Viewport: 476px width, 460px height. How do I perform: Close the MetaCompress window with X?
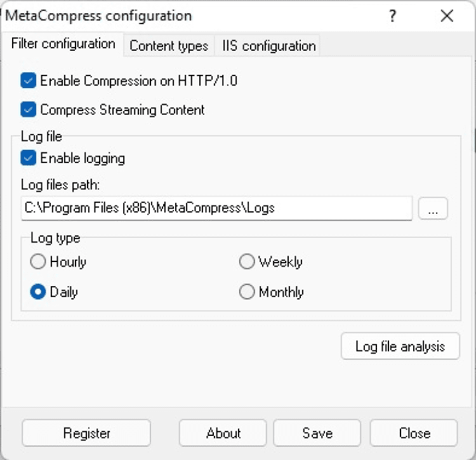[x=447, y=16]
